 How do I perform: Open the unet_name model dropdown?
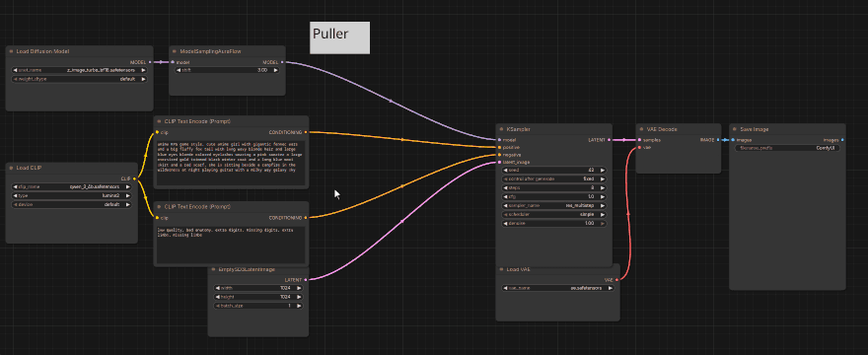pyautogui.click(x=79, y=70)
